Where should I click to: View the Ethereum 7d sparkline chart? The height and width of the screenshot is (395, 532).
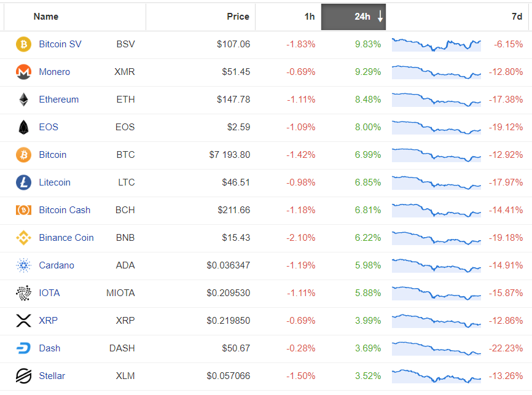(x=436, y=100)
